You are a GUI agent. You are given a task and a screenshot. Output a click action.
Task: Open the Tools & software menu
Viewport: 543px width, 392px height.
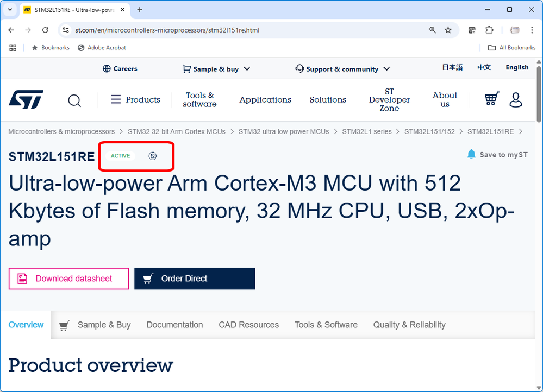click(x=200, y=100)
